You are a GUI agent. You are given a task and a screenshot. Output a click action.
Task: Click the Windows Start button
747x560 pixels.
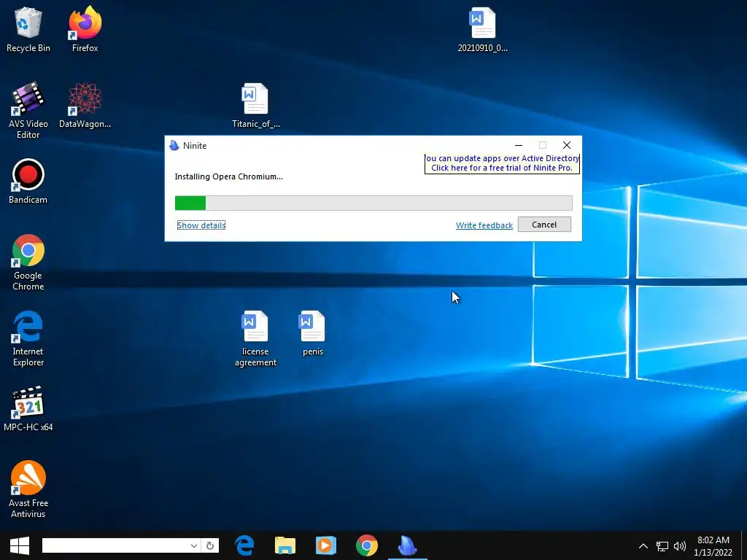[x=20, y=545]
